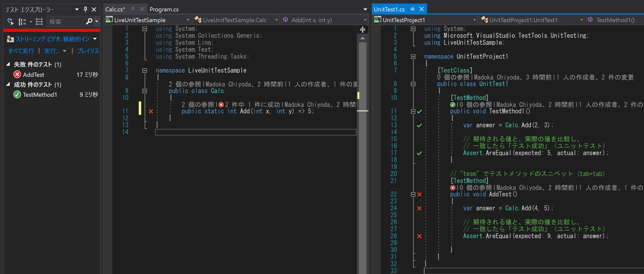
Task: Collapse the 成功 件のテスト group
Action: (8, 84)
